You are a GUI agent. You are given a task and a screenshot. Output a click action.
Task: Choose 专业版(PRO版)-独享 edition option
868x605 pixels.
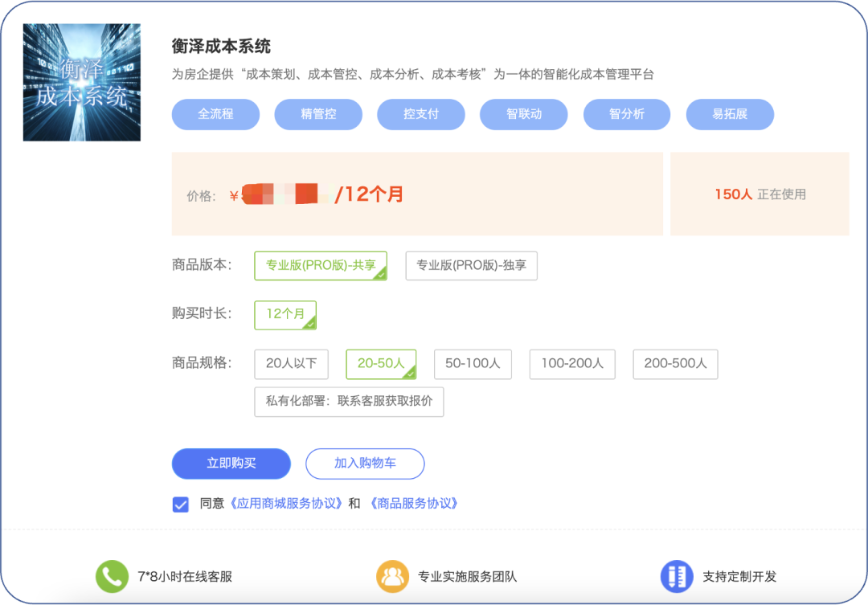coord(471,266)
